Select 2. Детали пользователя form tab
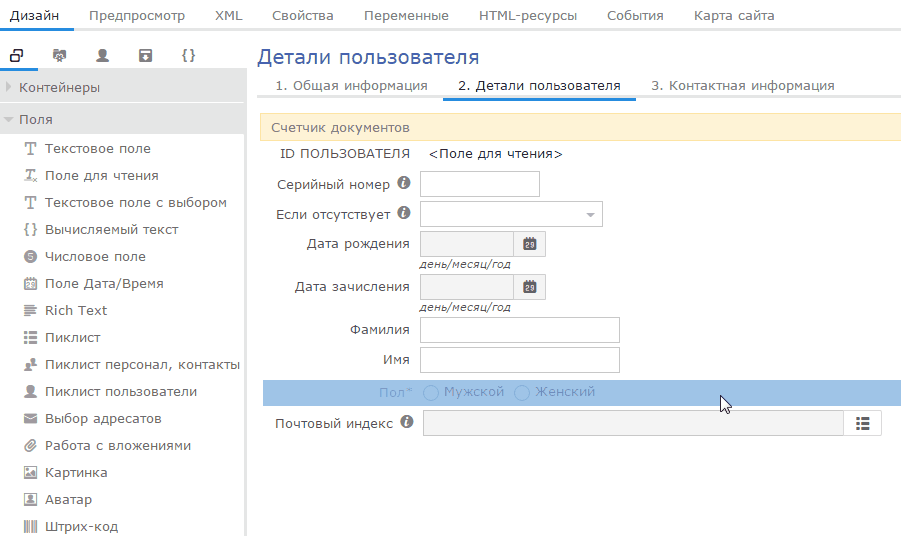 point(539,86)
